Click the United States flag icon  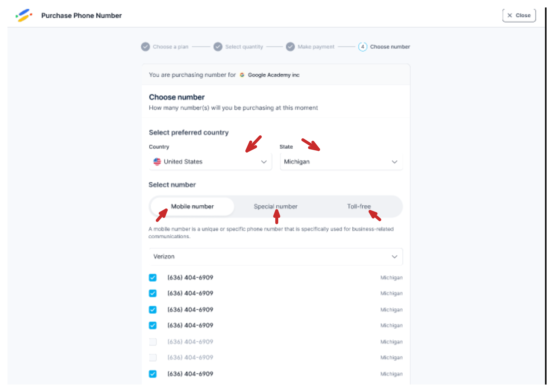pos(157,162)
